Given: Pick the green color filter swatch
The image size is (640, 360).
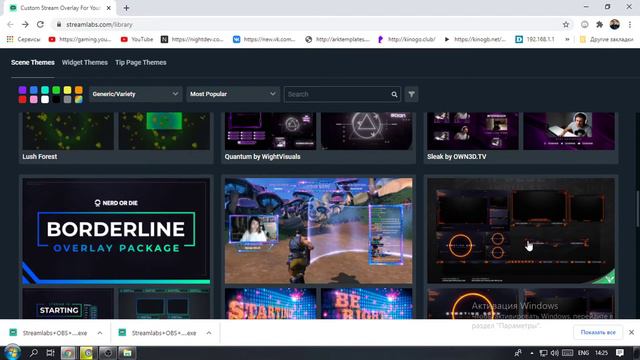Looking at the screenshot, I should click(56, 90).
